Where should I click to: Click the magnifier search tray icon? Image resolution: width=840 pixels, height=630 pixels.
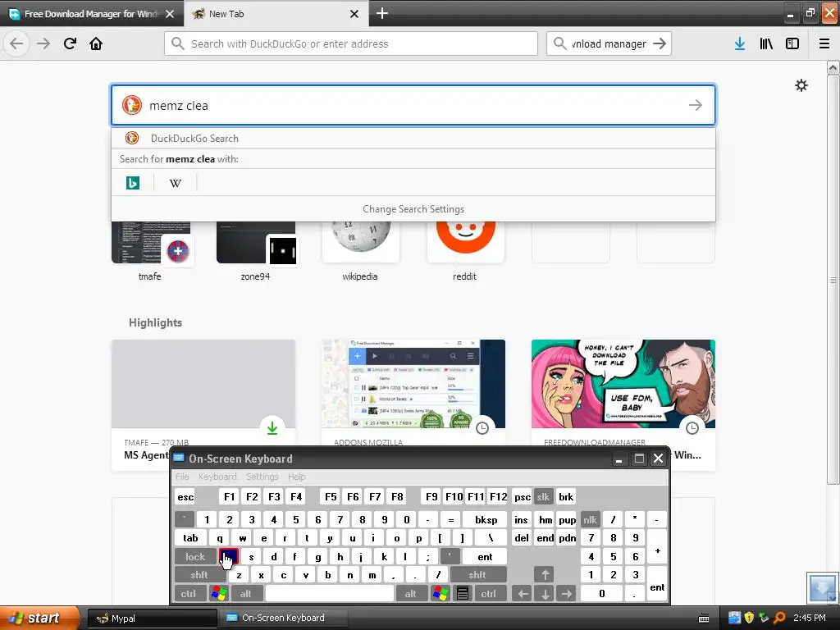779,618
